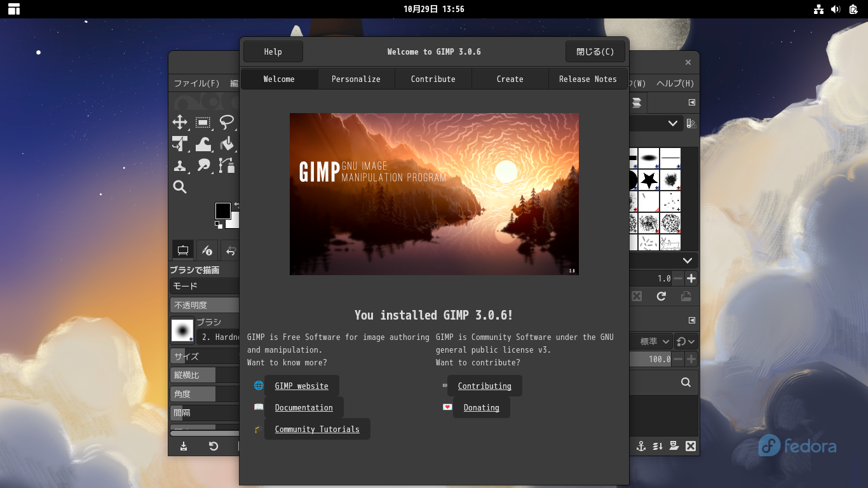868x488 pixels.
Task: Open the network icon in system tray
Action: click(x=818, y=9)
